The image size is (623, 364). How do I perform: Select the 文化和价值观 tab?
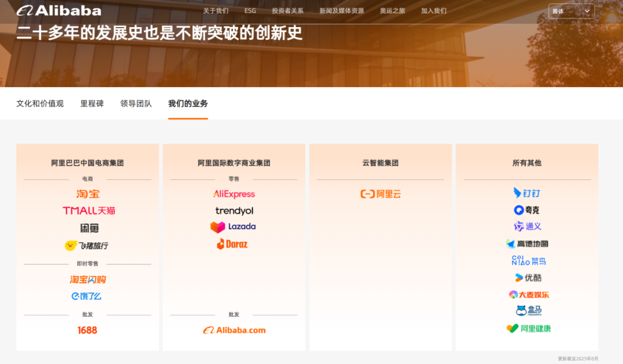tap(40, 104)
